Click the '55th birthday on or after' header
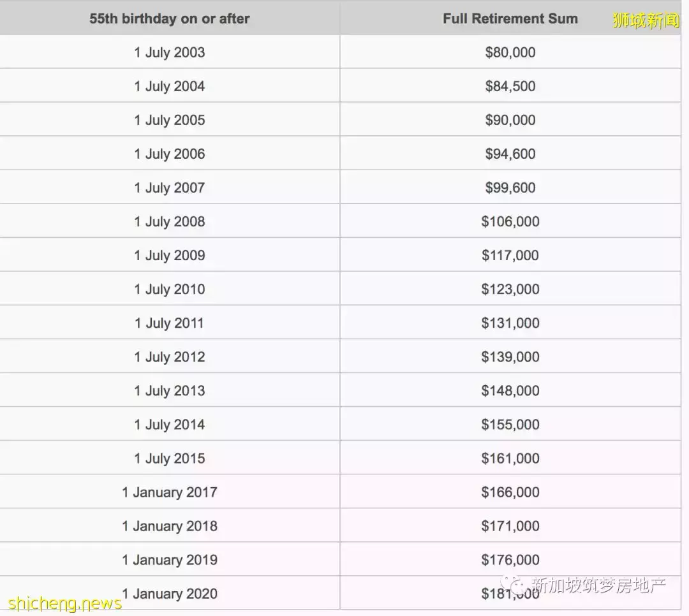 point(170,18)
